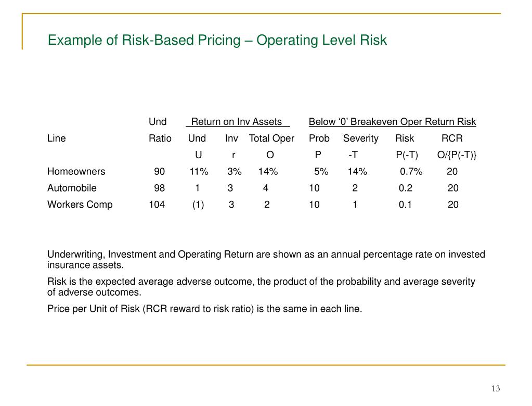This screenshot has height=406, width=532.
Task: Click the slide page number 13
Action: tap(496, 389)
